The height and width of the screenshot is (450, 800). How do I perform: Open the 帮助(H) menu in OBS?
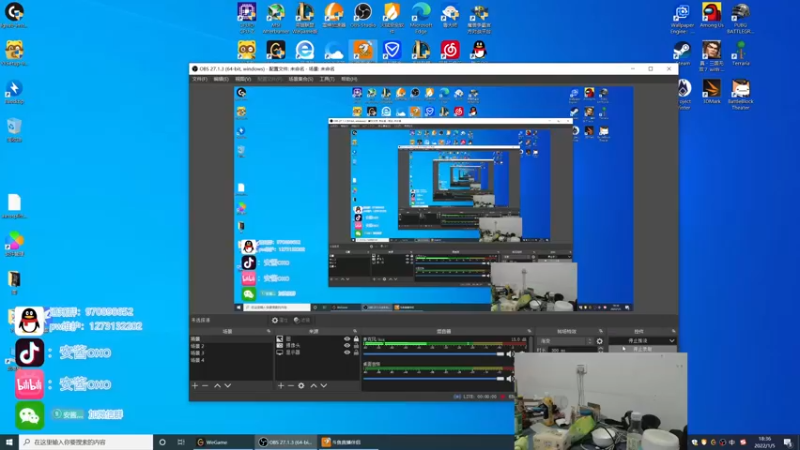pos(349,79)
